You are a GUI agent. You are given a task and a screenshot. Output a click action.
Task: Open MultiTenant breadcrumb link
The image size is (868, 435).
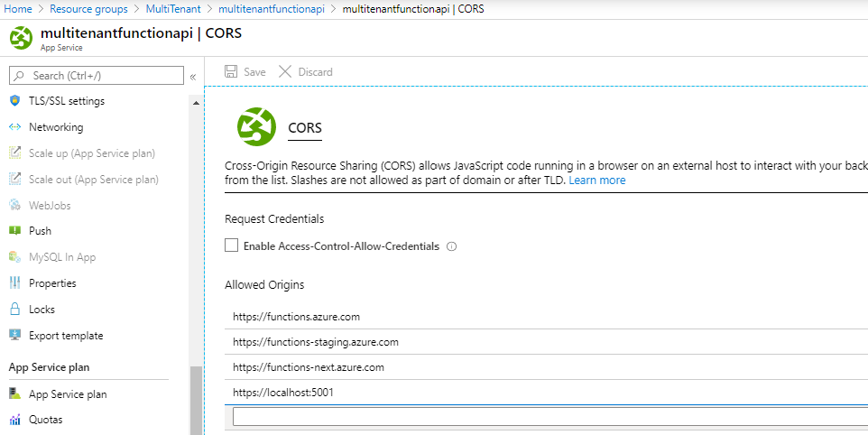point(173,9)
